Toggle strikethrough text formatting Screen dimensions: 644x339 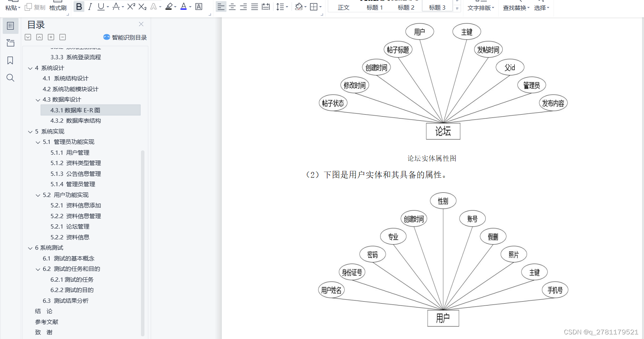[116, 7]
